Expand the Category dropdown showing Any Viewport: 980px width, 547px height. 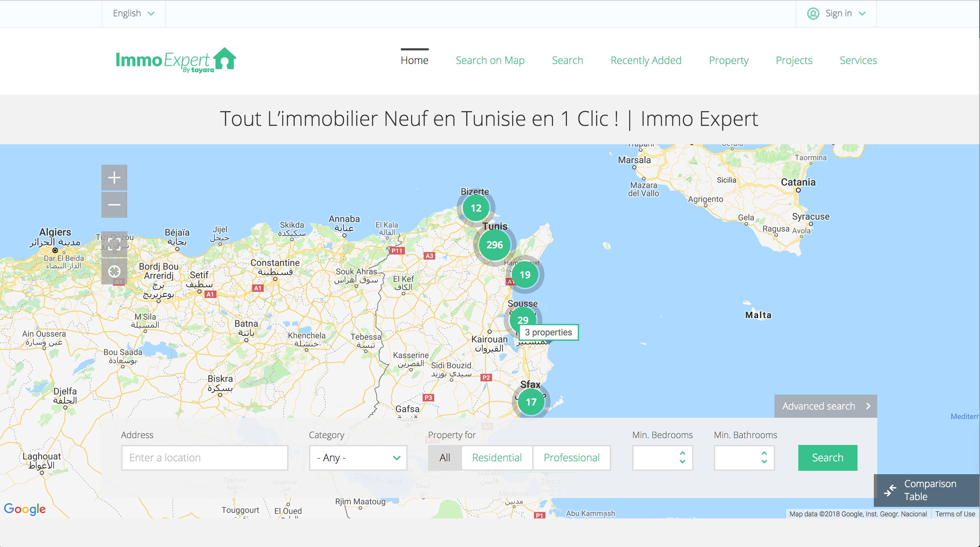pyautogui.click(x=358, y=458)
